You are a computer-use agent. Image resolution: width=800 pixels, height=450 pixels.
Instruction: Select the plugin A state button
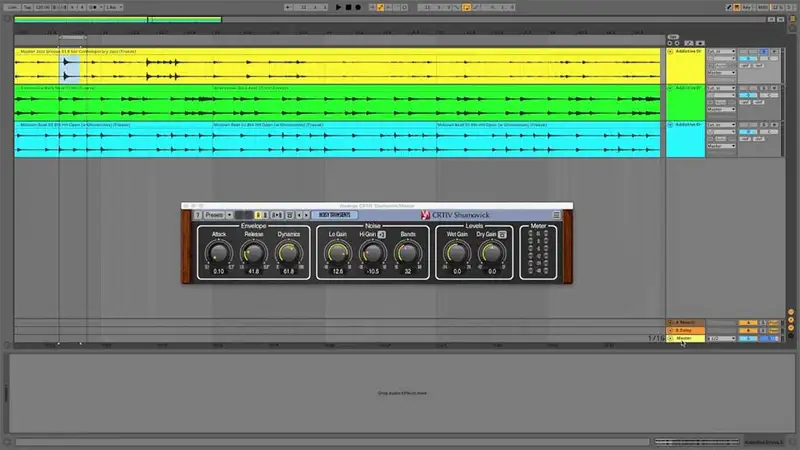tap(258, 215)
